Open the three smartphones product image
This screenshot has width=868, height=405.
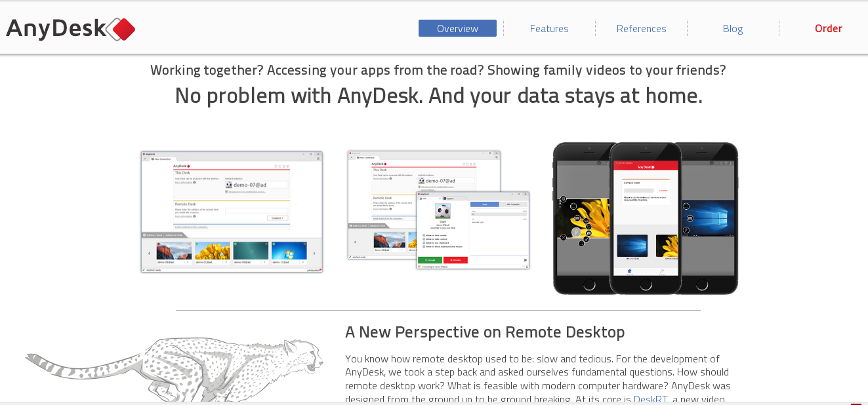coord(646,218)
